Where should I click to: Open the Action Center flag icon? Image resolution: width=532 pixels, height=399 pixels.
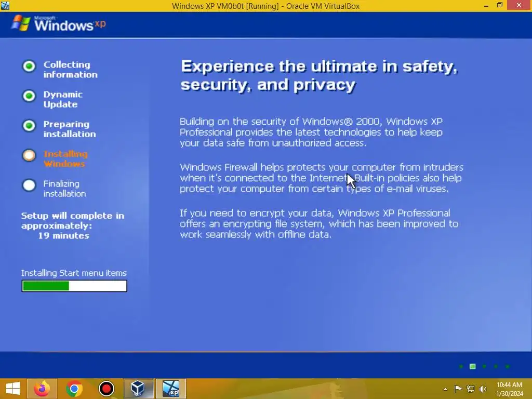click(x=458, y=389)
